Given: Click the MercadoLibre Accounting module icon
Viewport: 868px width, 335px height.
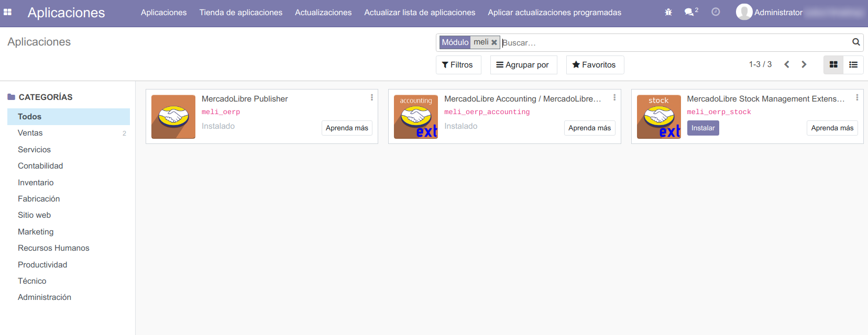Looking at the screenshot, I should pyautogui.click(x=416, y=117).
